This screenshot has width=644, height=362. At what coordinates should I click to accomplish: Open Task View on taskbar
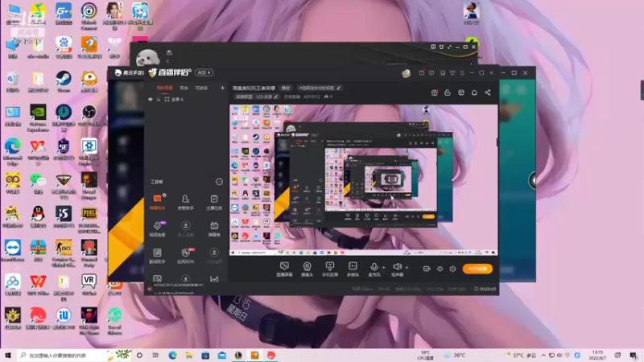pyautogui.click(x=155, y=355)
